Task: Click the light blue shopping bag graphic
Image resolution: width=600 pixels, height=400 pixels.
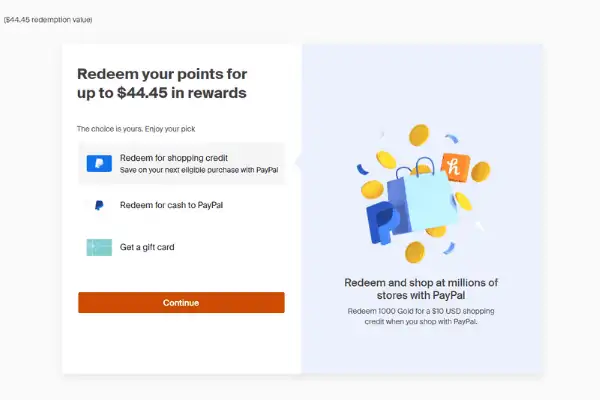Action: pos(429,199)
